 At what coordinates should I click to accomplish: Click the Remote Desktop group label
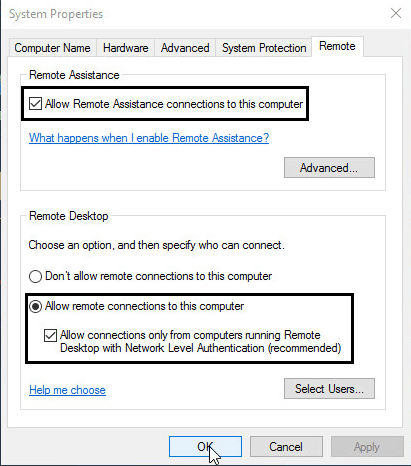(x=69, y=216)
